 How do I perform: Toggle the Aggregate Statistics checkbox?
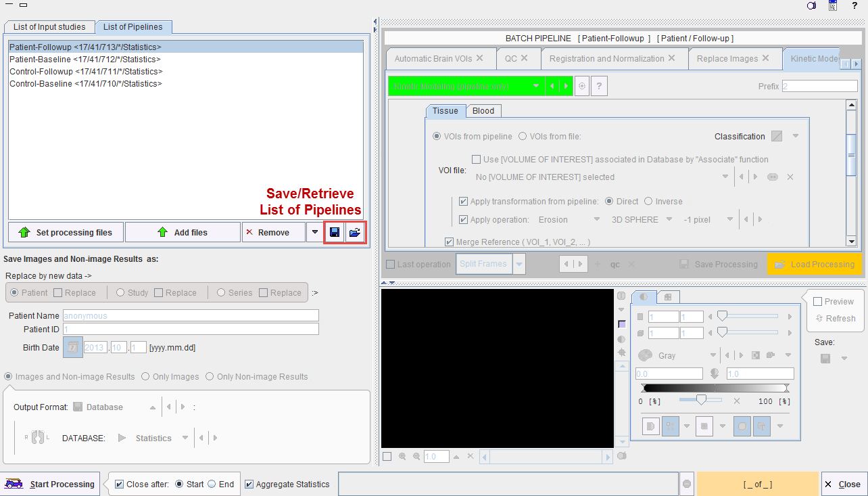tap(249, 484)
